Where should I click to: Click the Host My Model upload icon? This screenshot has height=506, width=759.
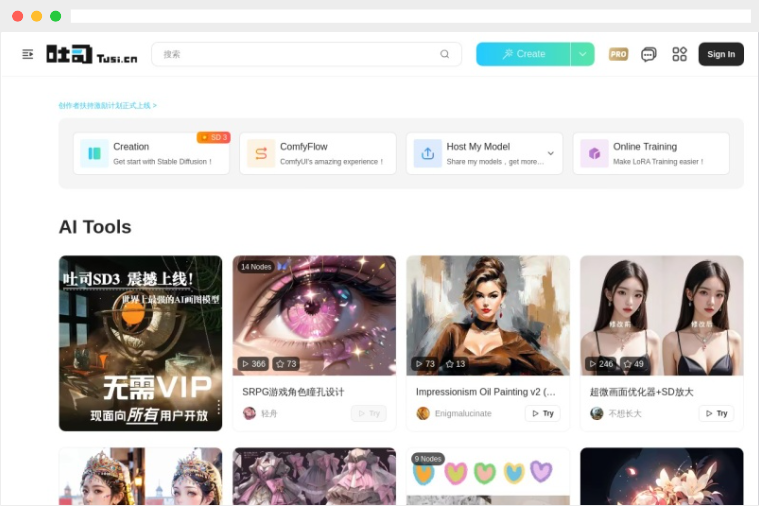[428, 153]
